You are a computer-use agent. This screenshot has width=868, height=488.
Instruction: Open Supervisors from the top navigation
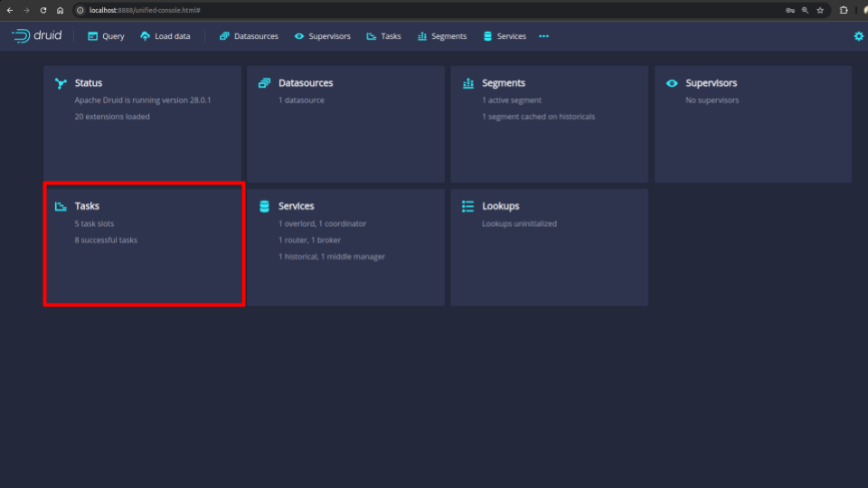tap(322, 36)
